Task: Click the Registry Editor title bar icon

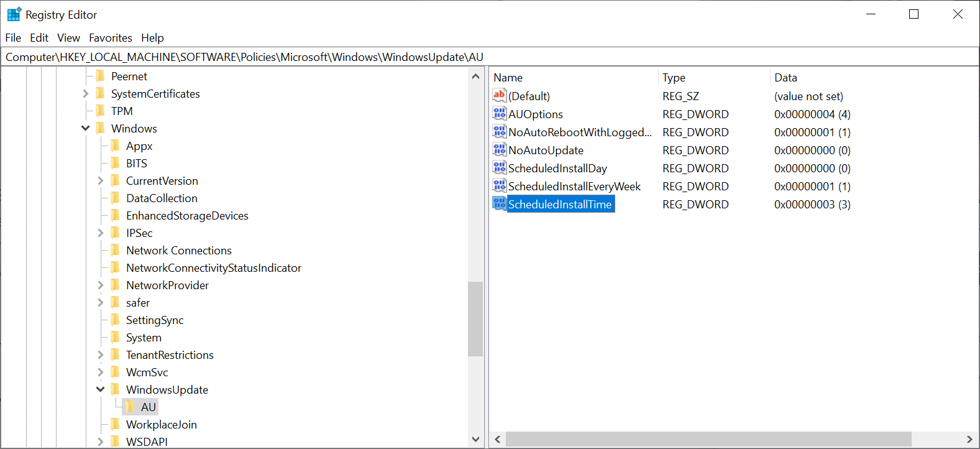Action: (14, 14)
